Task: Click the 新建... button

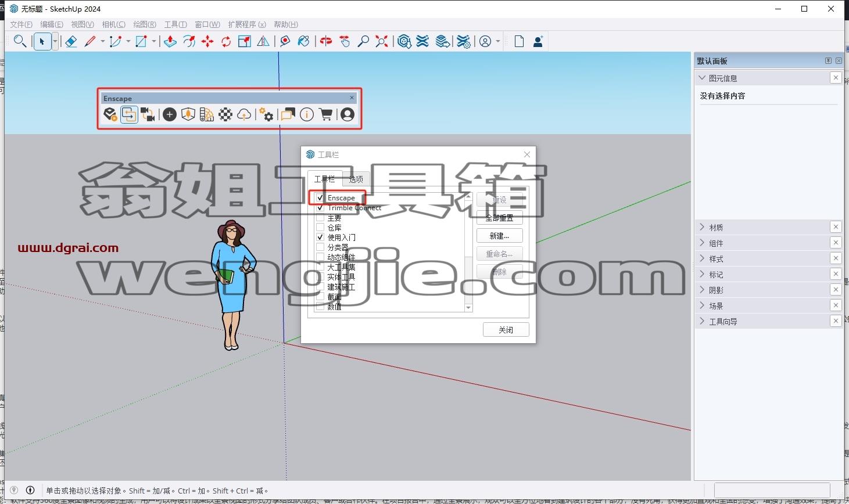Action: coord(499,236)
